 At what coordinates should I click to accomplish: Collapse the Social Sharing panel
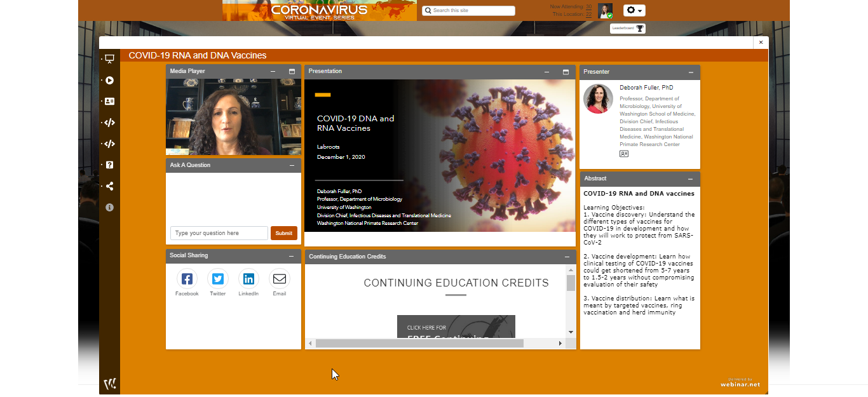(x=292, y=256)
